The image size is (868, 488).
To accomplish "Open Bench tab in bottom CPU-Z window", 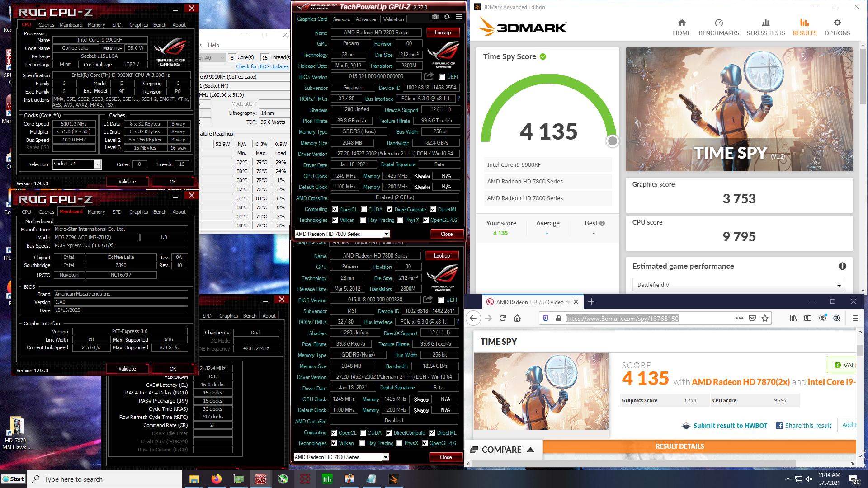I will 160,212.
